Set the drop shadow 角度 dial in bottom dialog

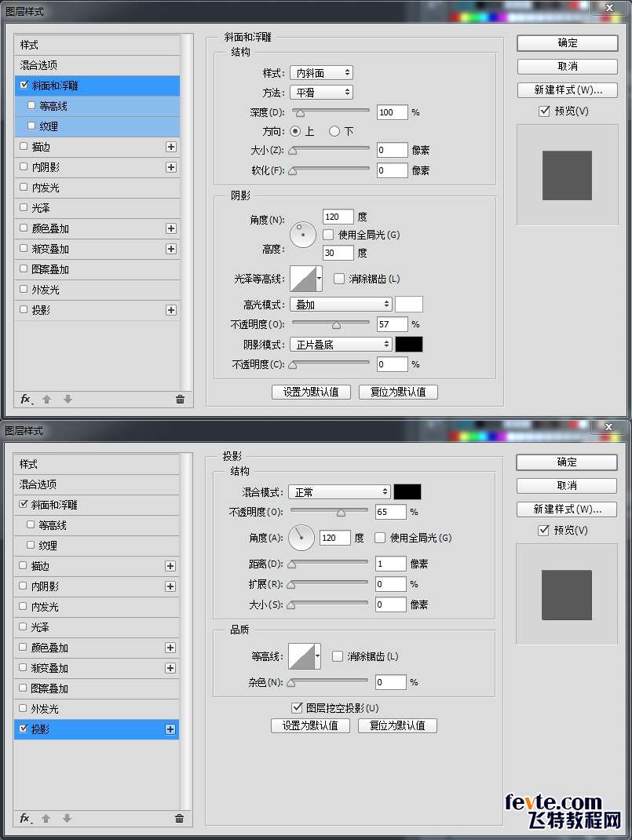tap(301, 537)
